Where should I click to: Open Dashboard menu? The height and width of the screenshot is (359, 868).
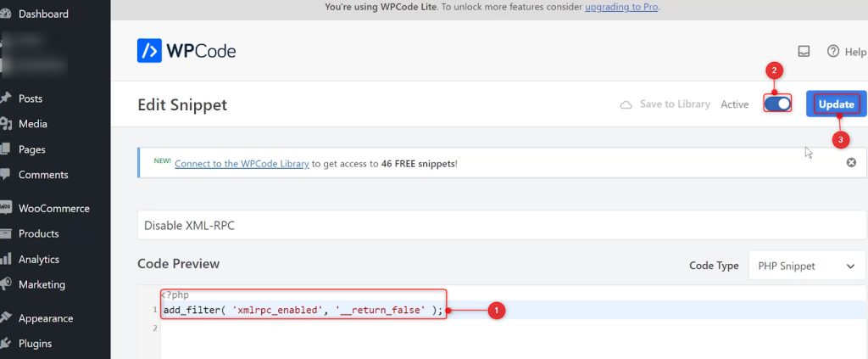tap(44, 14)
